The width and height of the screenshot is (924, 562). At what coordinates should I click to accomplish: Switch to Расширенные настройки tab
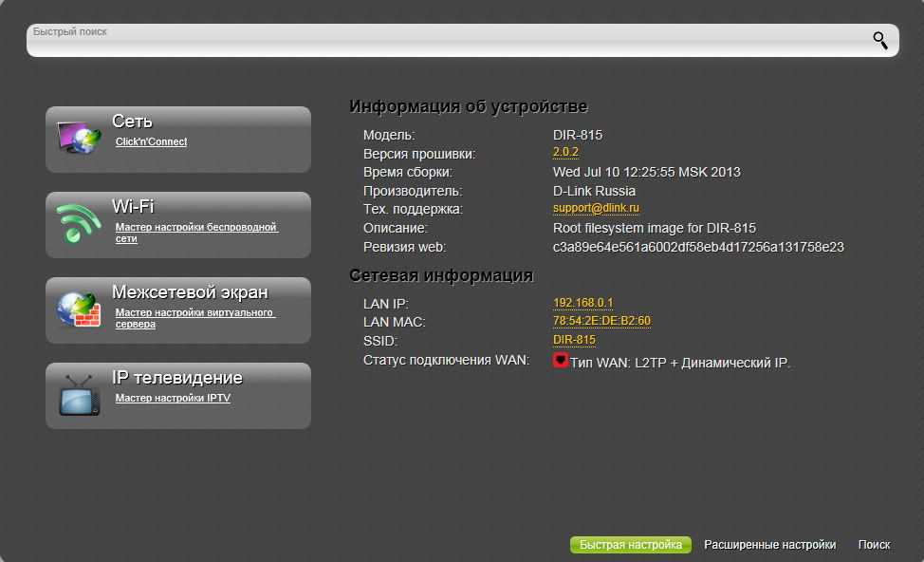(x=769, y=545)
